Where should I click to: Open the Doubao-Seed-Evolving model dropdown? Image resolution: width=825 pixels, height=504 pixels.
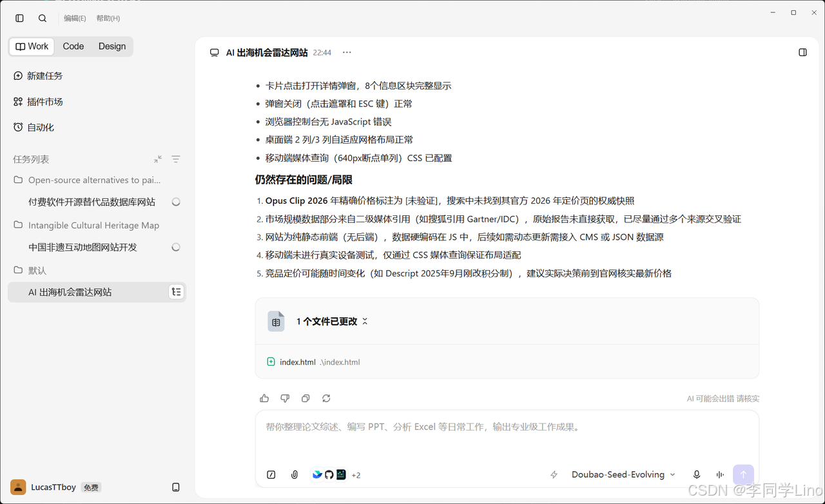(623, 475)
